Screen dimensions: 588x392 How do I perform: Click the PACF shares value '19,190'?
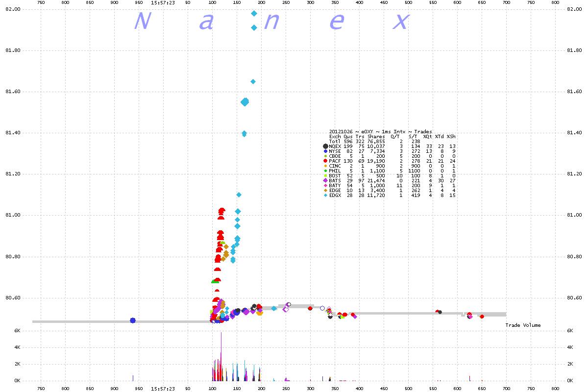376,161
